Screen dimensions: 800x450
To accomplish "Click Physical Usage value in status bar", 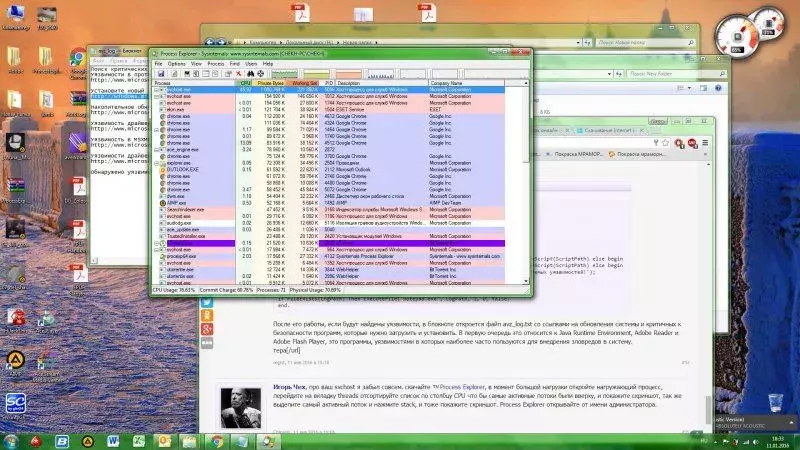I will point(316,290).
